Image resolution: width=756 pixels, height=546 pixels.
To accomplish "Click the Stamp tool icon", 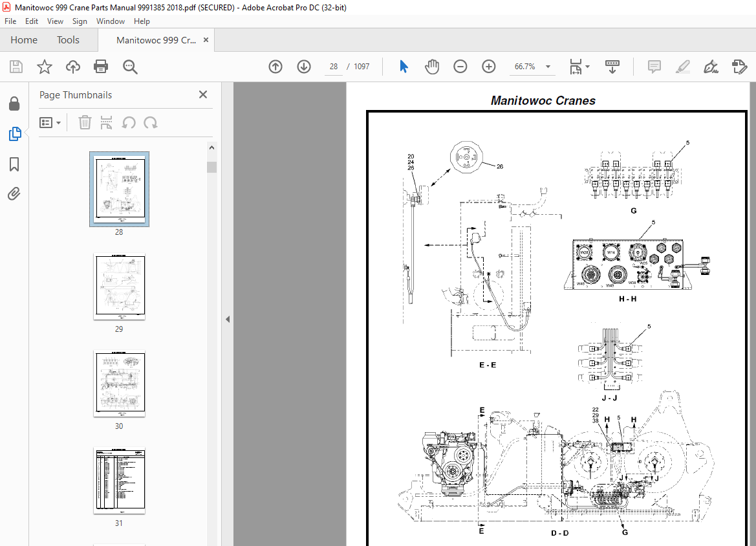I will tap(739, 67).
